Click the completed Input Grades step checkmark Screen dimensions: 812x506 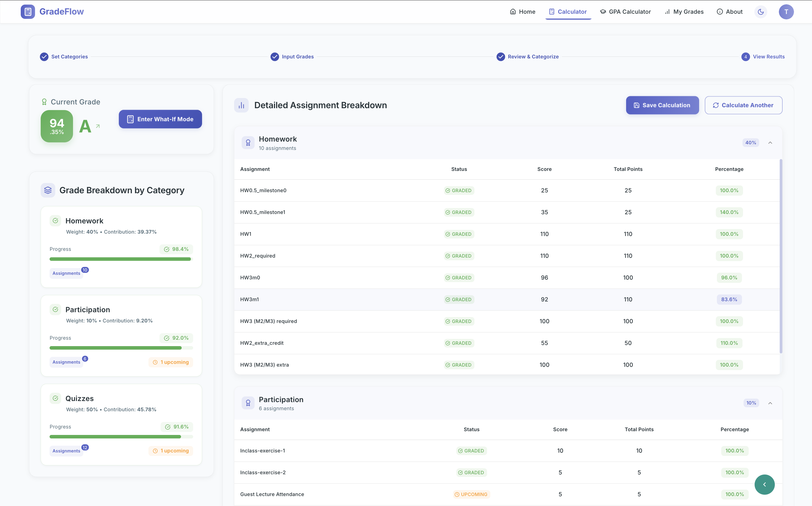coord(274,57)
